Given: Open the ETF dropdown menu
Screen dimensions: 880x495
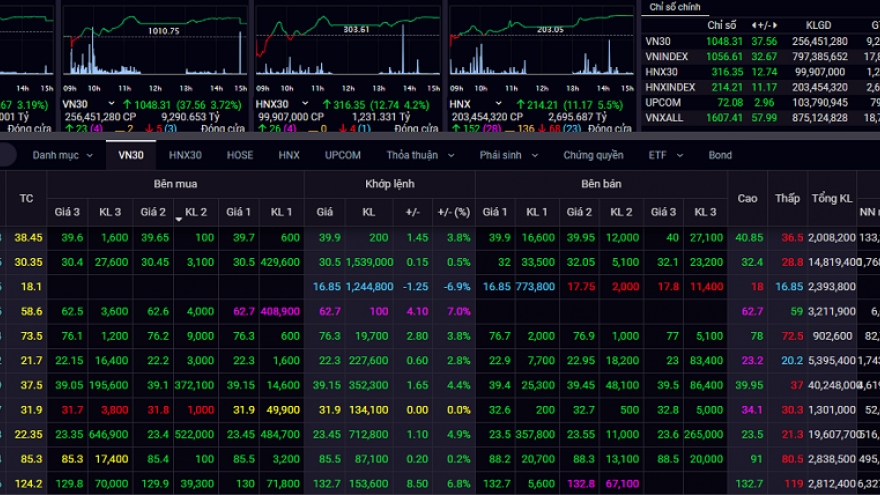Looking at the screenshot, I should (x=666, y=155).
